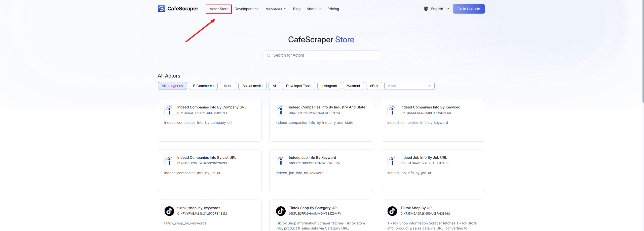Image resolution: width=644 pixels, height=231 pixels.
Task: Click description indeed_companies_Info_by_company_url
Action: pyautogui.click(x=198, y=123)
